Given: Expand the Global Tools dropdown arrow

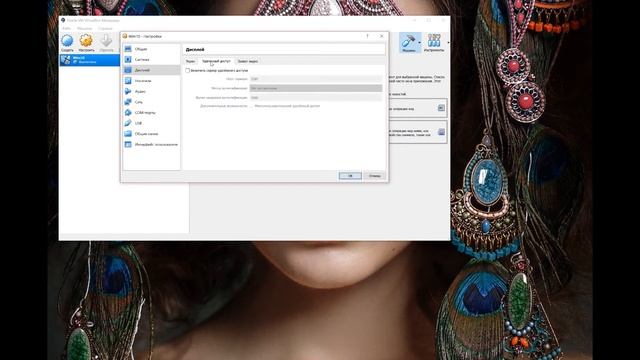Looking at the screenshot, I should pyautogui.click(x=448, y=42).
